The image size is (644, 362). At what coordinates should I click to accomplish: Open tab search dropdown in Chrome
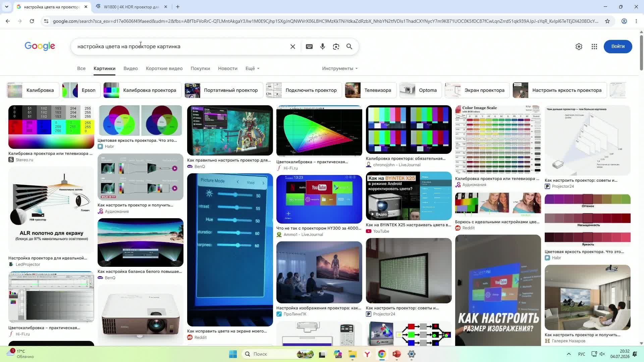(x=6, y=7)
